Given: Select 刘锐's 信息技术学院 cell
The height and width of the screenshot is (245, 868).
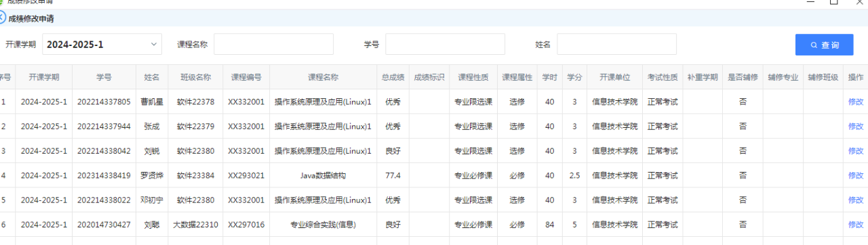Looking at the screenshot, I should pos(615,151).
